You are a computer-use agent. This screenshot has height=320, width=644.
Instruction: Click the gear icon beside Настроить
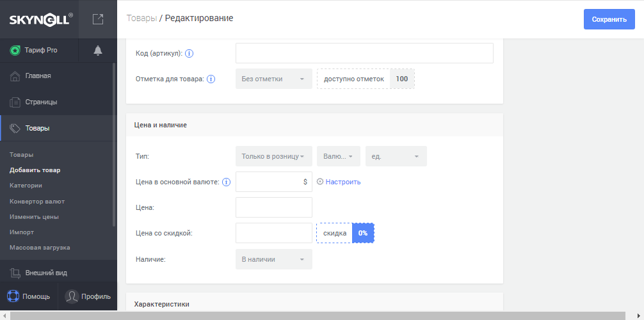tap(320, 182)
